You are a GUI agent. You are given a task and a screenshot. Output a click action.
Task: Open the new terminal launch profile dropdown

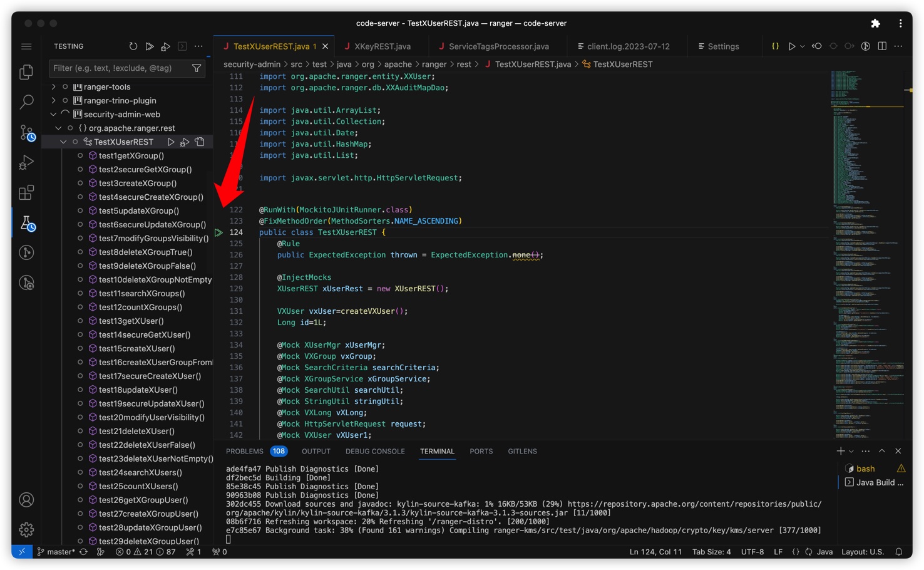coord(851,452)
